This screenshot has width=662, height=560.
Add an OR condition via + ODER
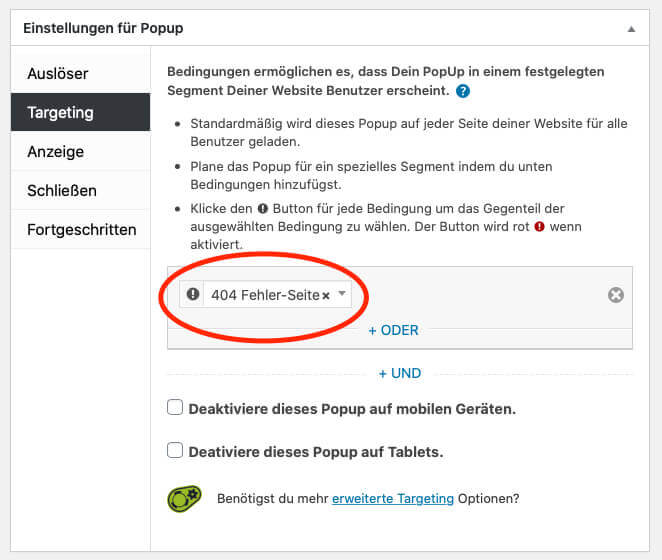point(393,330)
